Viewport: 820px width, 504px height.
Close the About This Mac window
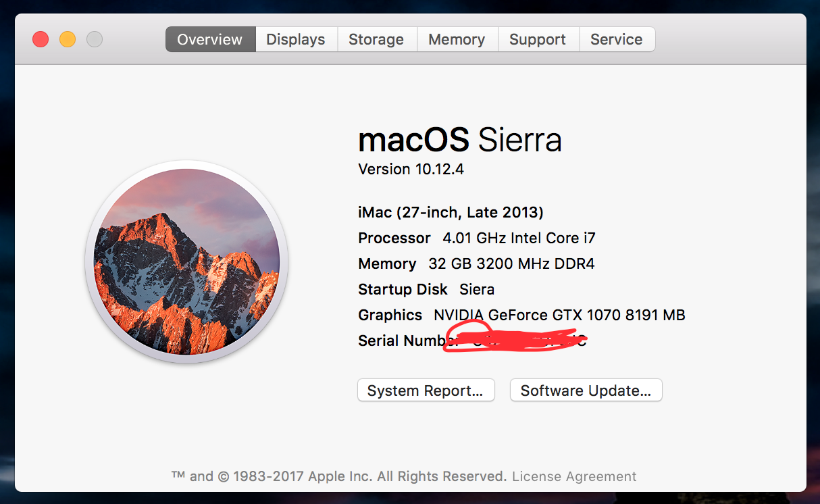tap(41, 39)
